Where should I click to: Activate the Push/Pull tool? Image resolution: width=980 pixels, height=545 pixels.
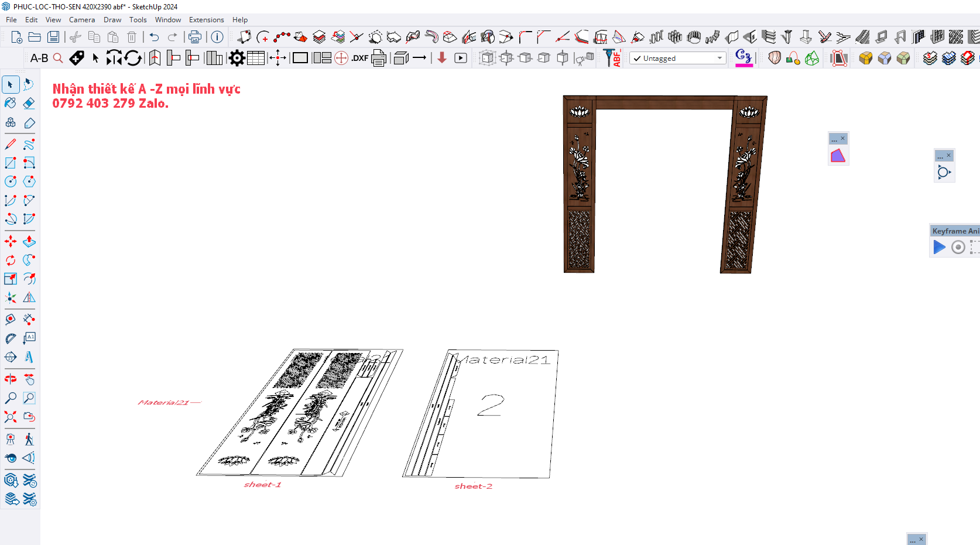29,241
